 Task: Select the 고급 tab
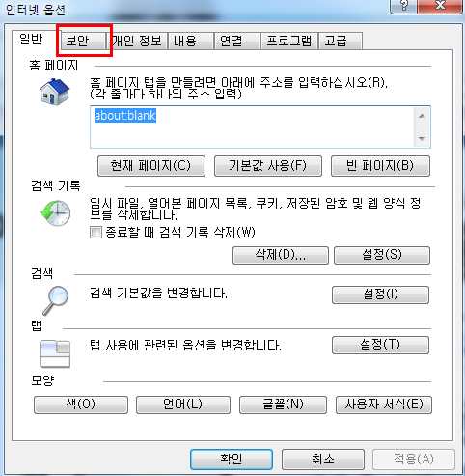[x=341, y=41]
